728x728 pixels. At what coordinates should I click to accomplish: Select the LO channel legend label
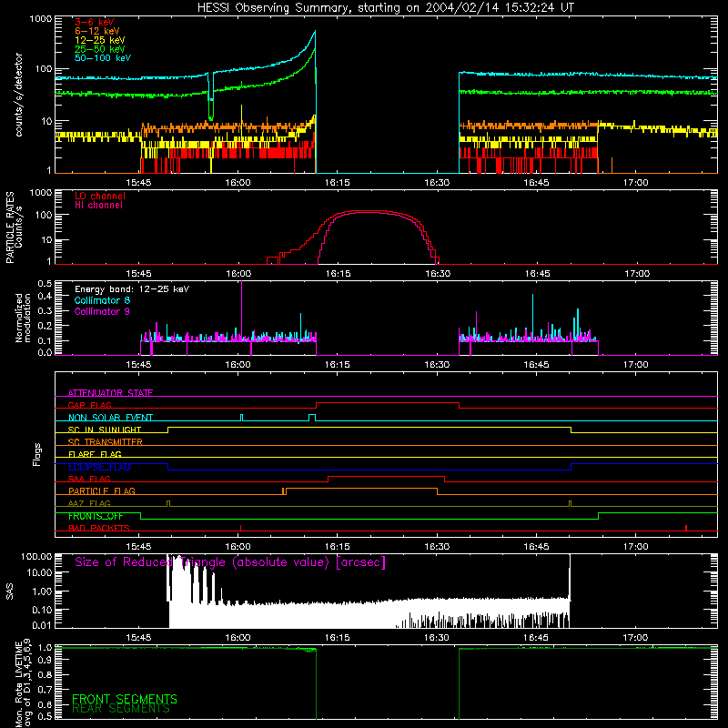(x=100, y=196)
